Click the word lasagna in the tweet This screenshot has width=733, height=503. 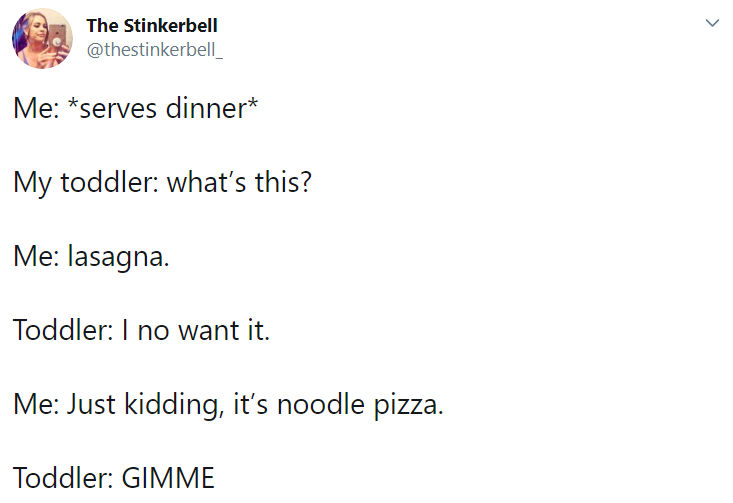point(116,257)
